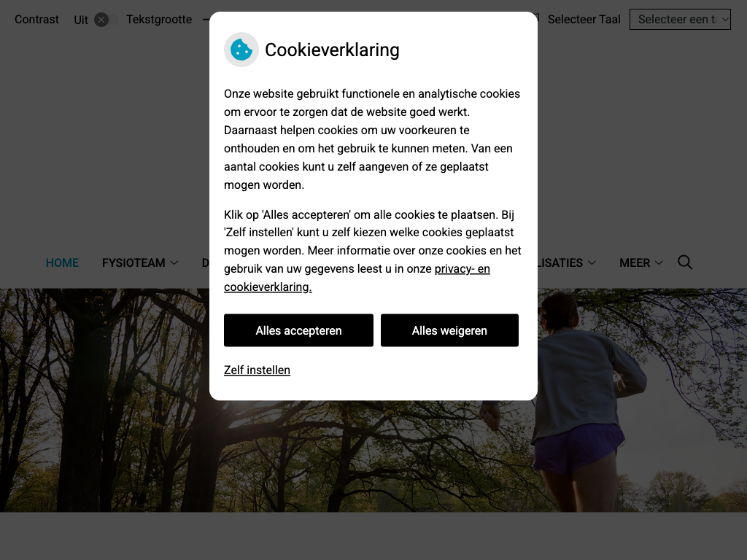747x560 pixels.
Task: Toggle the Contrast switch currently Uit
Action: point(105,20)
